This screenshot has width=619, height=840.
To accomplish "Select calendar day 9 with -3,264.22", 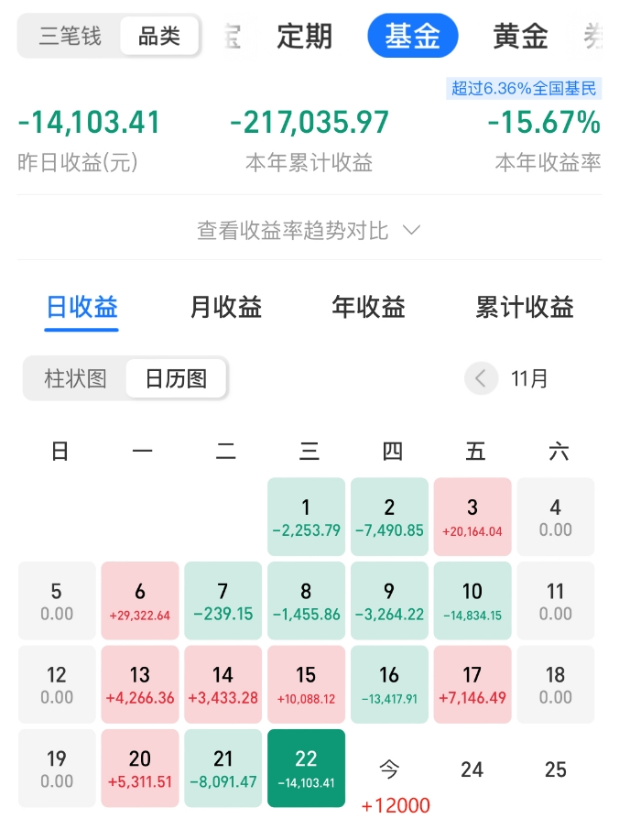I will click(x=389, y=601).
